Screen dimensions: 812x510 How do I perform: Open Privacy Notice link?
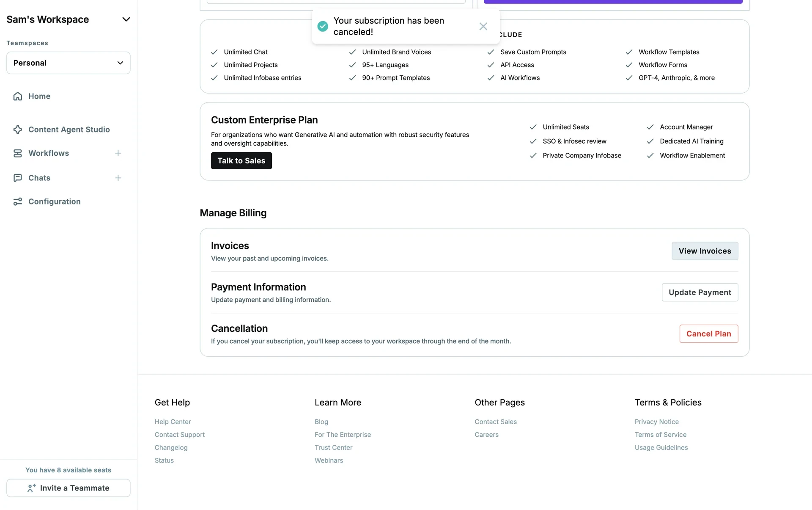(x=656, y=422)
